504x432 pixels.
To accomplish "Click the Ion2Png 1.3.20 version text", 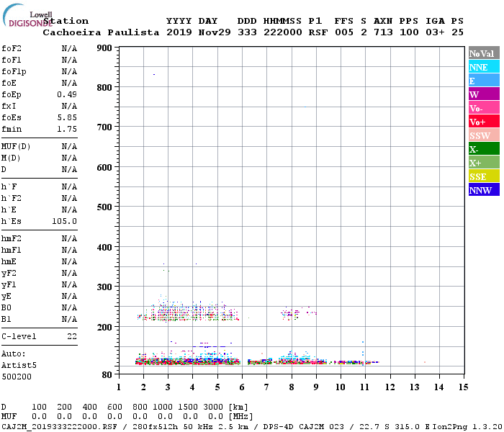I will coord(468,427).
